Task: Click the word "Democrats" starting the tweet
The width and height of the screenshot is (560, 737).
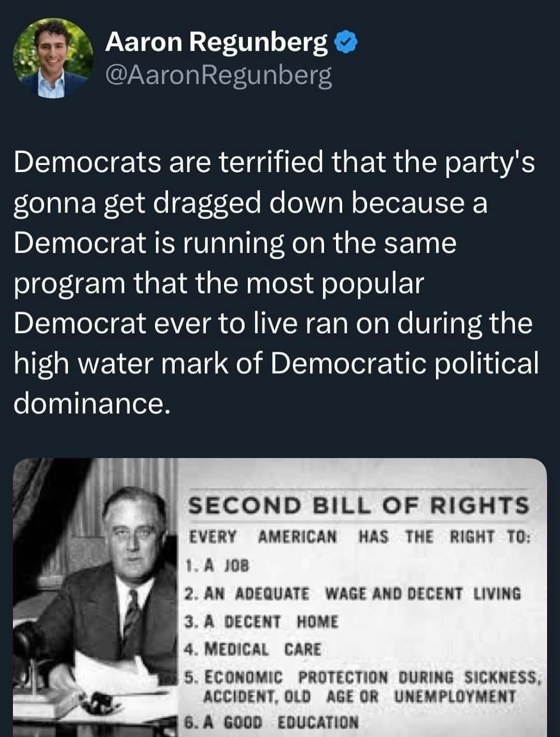Action: coord(88,162)
